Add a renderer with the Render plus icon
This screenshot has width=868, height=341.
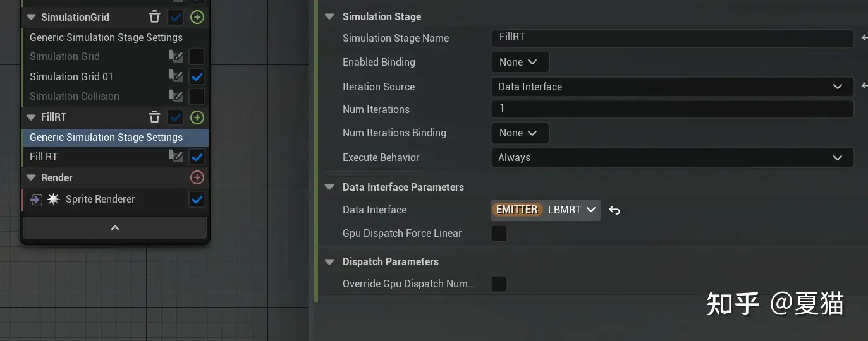(197, 177)
